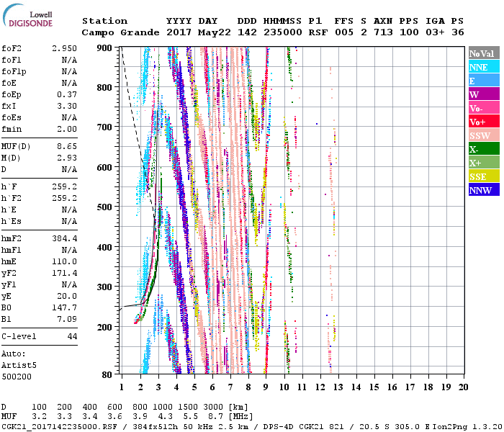Click the foF2 value 2.950

(64, 48)
